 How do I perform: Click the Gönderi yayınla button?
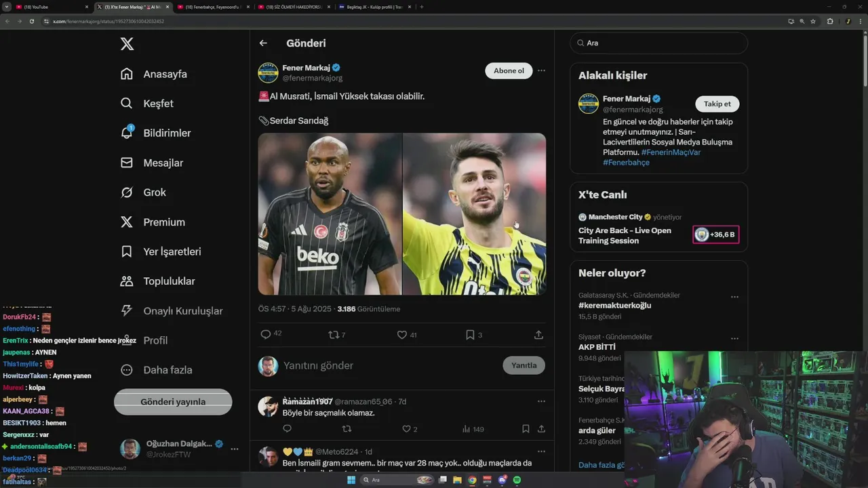click(x=173, y=401)
